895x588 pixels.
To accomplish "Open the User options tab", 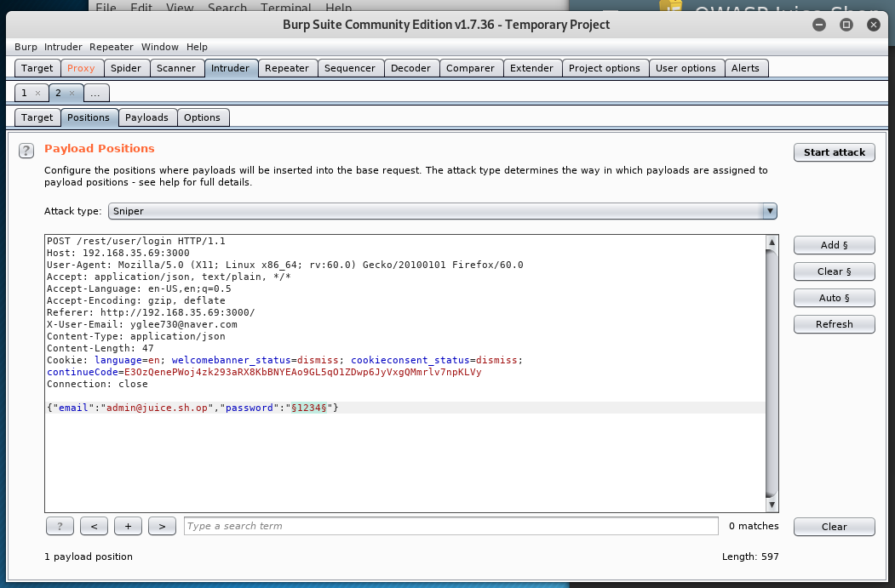I will coord(686,68).
